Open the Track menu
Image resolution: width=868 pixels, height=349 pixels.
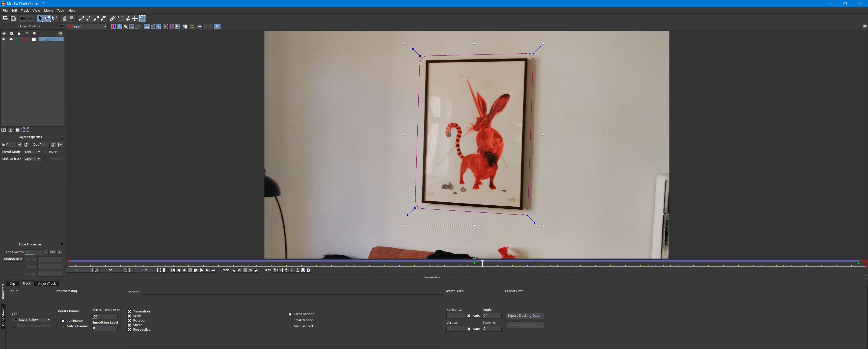(x=24, y=10)
